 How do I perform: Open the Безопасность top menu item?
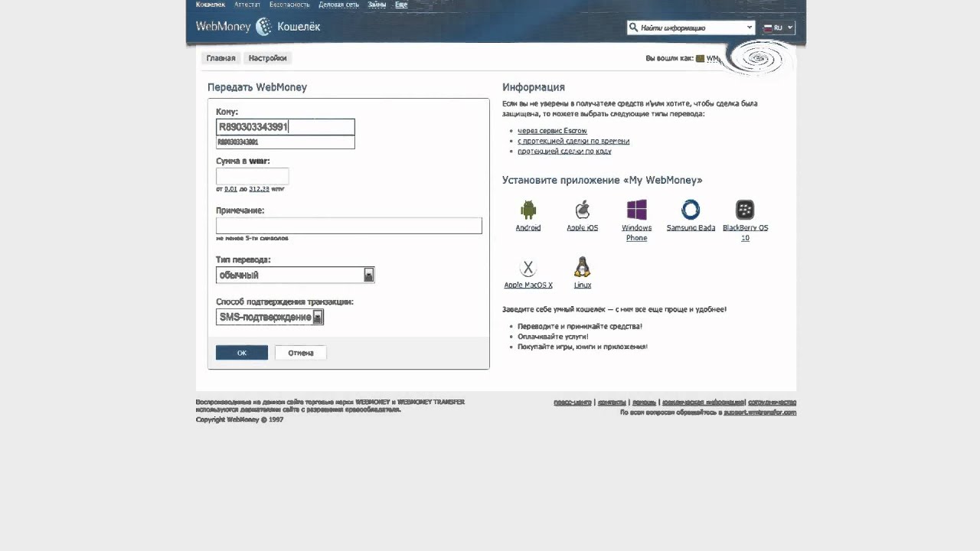tap(289, 5)
